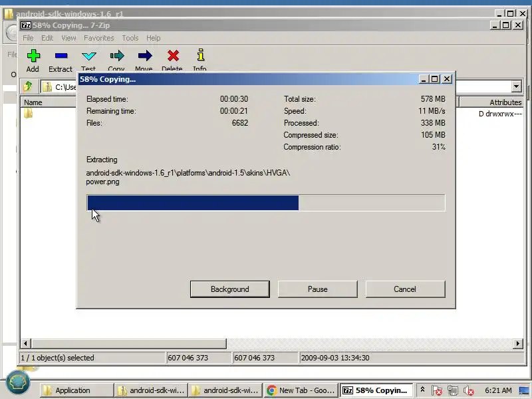Click the clock showing 6:21 AM
Viewport: 532px width, 399px height.
click(498, 390)
